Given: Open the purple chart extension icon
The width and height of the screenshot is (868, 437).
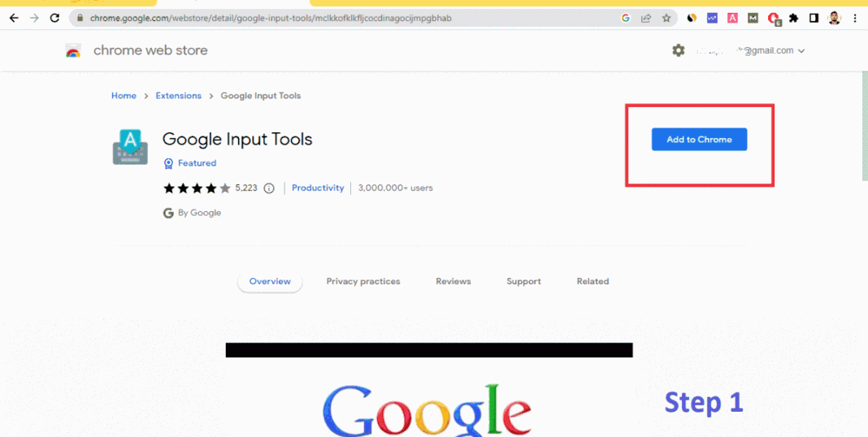Looking at the screenshot, I should 713,18.
